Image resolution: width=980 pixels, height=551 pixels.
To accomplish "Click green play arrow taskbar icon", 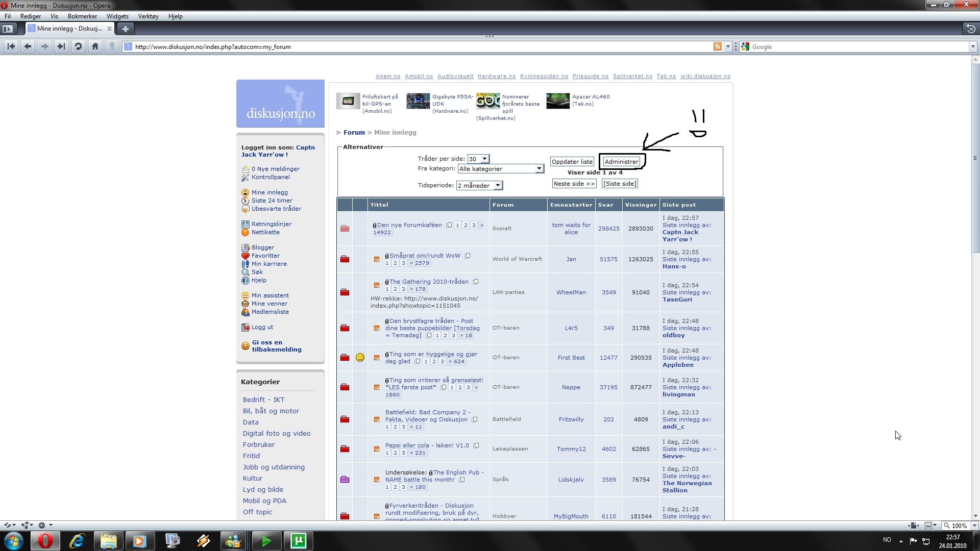I will click(266, 541).
